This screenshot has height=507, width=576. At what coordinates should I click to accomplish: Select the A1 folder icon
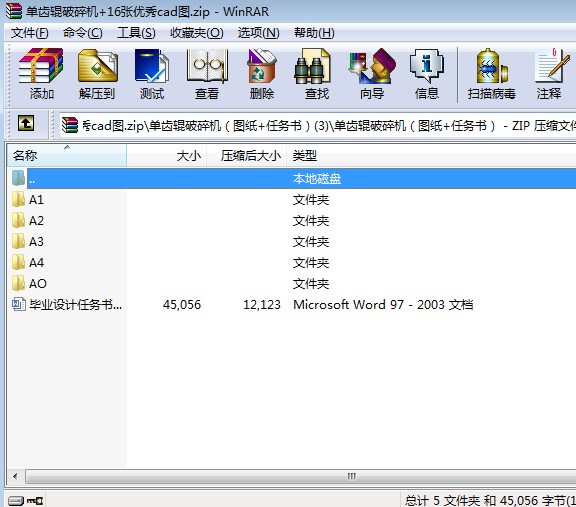(18, 199)
